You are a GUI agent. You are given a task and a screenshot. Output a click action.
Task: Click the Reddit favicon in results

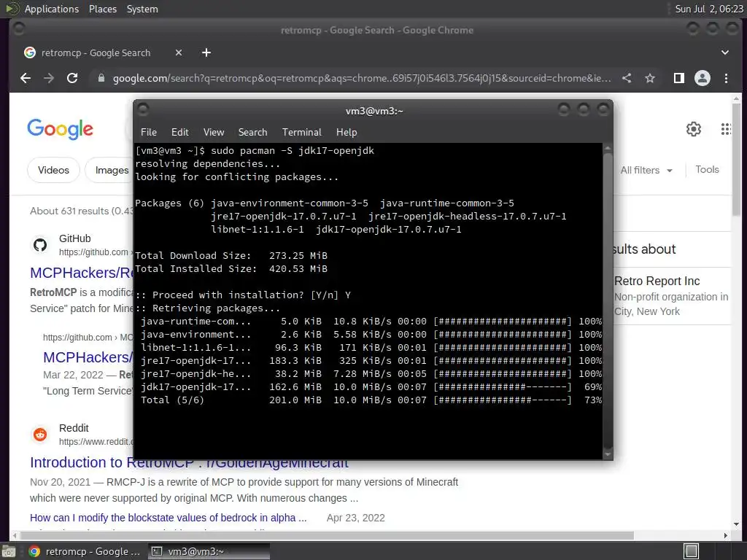pyautogui.click(x=40, y=435)
